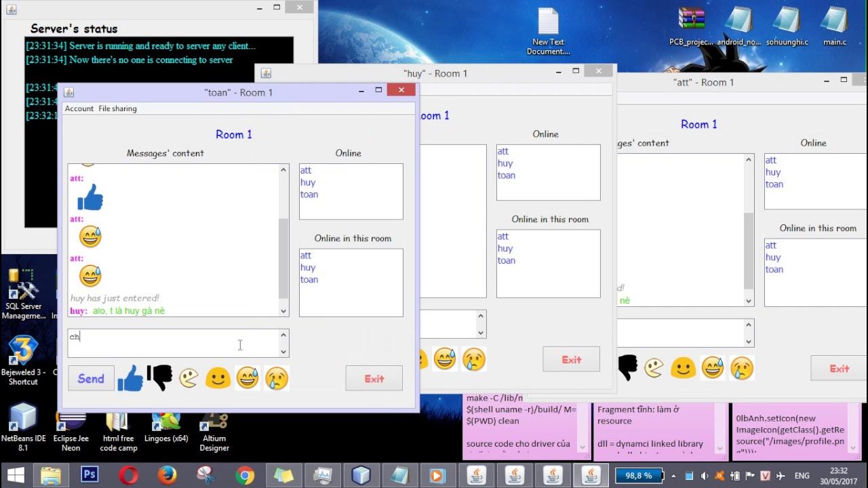868x488 pixels.
Task: Select 'huy' in toan window's Online list
Action: click(x=308, y=182)
